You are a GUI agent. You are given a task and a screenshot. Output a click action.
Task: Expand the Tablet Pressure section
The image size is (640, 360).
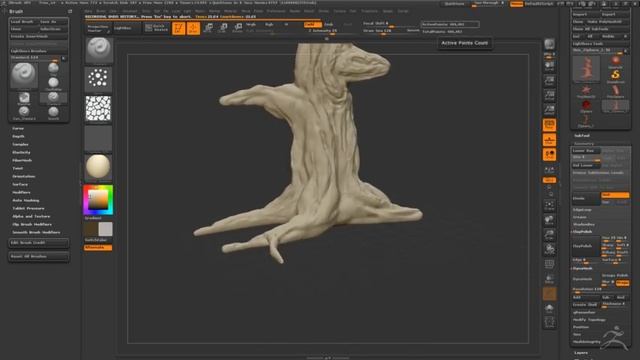[x=28, y=208]
